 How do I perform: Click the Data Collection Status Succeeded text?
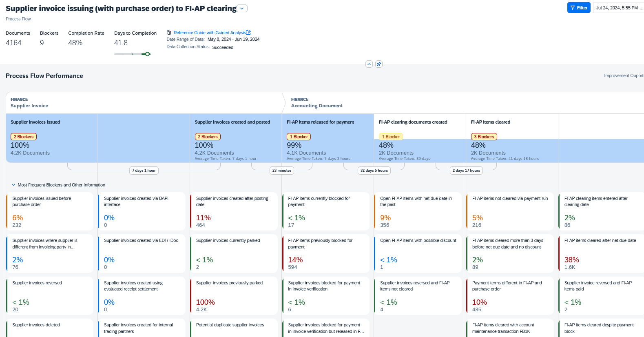point(223,47)
